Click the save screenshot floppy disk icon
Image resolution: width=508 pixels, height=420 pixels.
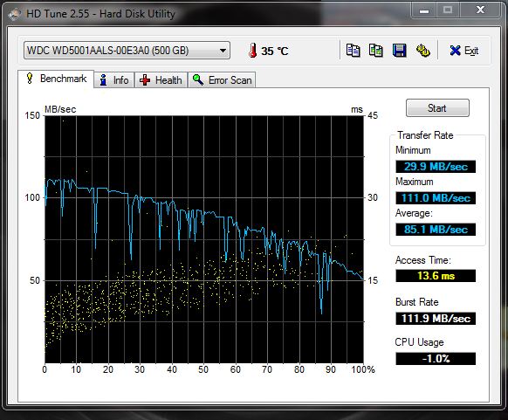pos(399,51)
